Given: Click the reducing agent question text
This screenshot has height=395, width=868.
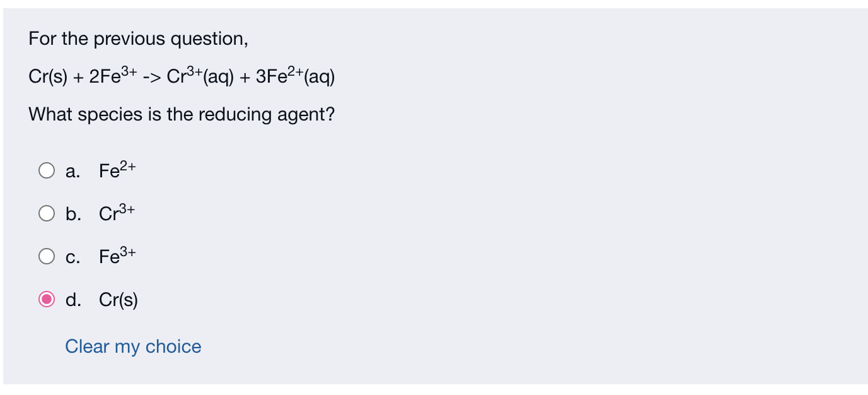Looking at the screenshot, I should click(182, 115).
